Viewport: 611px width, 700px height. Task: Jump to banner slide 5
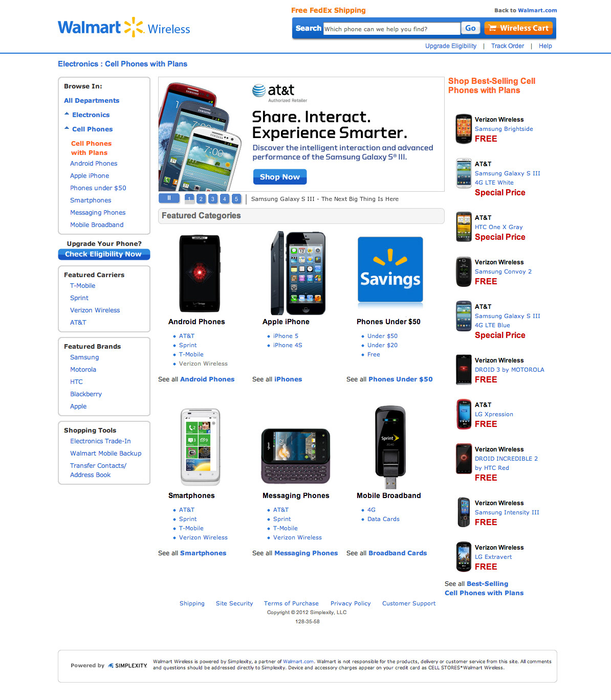[236, 199]
